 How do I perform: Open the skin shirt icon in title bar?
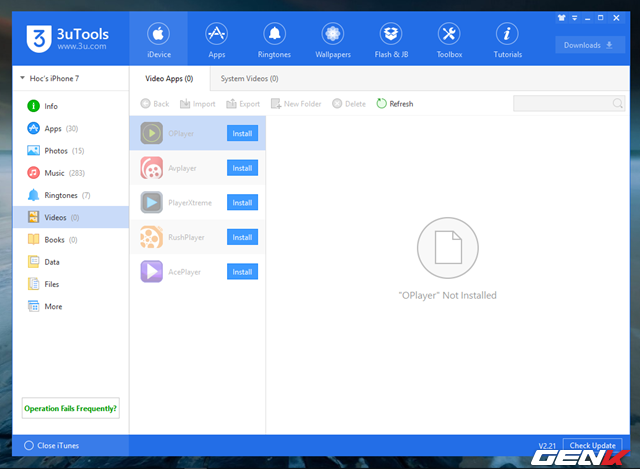pos(562,18)
